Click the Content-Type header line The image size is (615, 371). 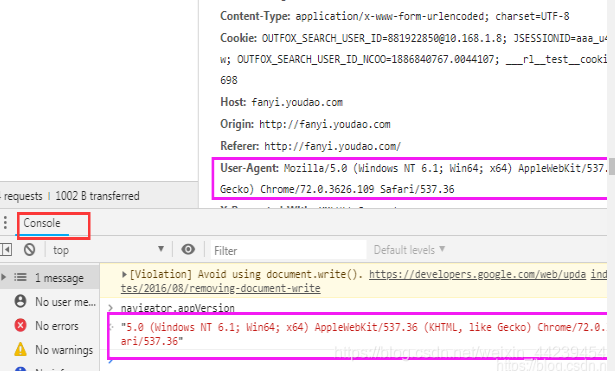click(394, 16)
